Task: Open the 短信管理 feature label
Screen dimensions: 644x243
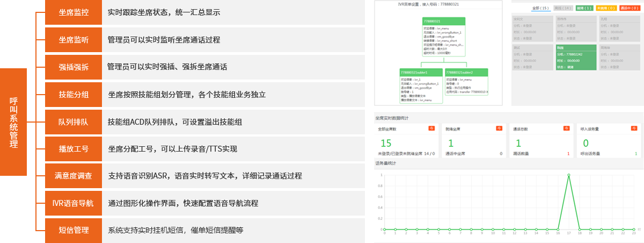Action: 74,230
